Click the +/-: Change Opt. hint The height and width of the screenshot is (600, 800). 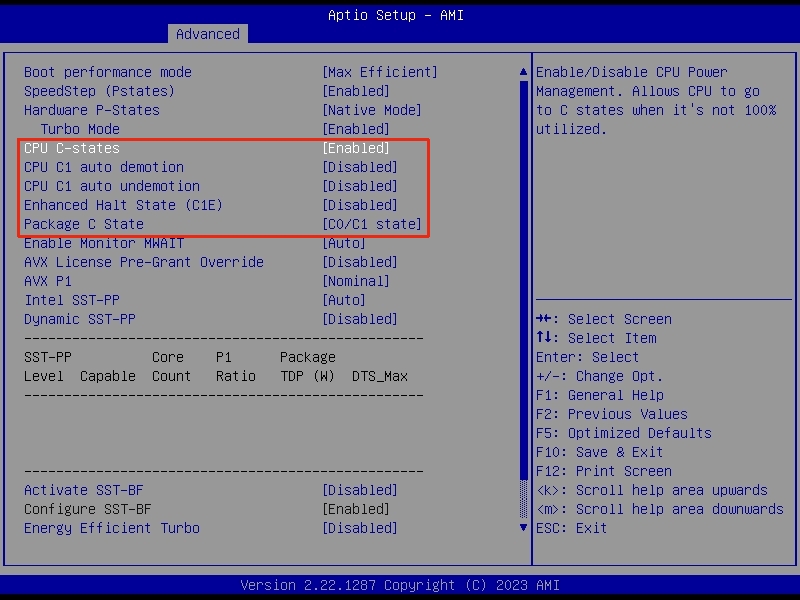pyautogui.click(x=599, y=377)
